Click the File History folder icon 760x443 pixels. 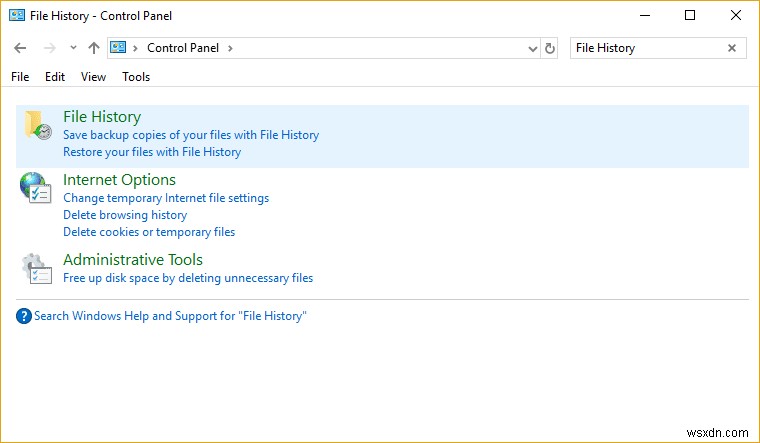(x=37, y=126)
